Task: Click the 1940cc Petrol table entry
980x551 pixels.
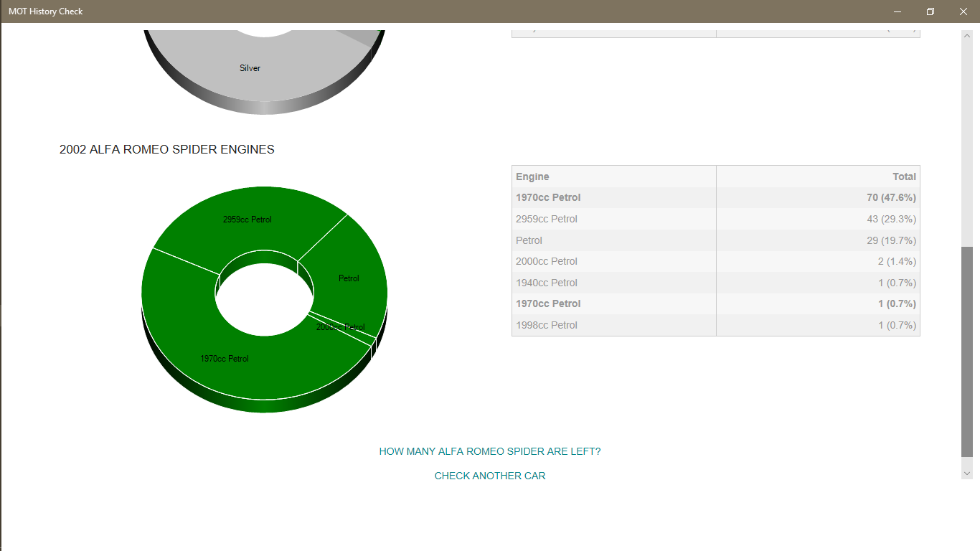Action: click(x=547, y=283)
